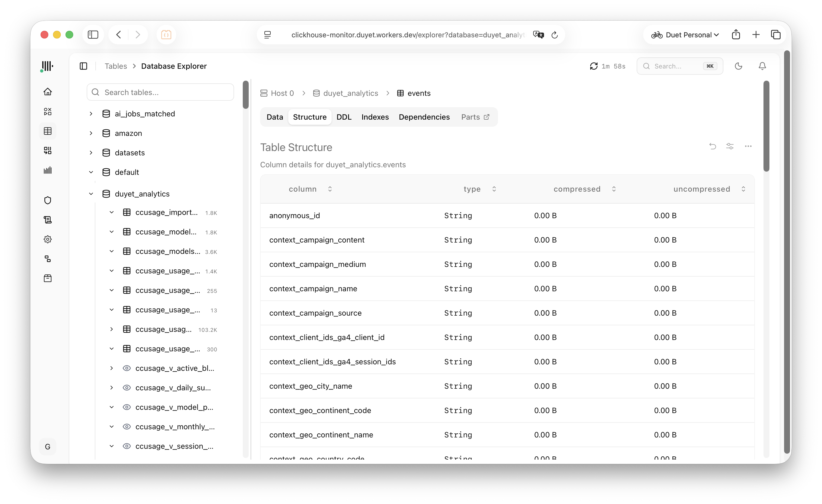Toggle browser sidebar in Safari toolbar
The image size is (822, 504).
(x=93, y=35)
